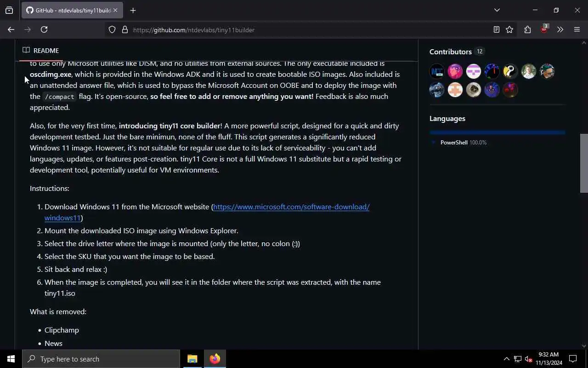The width and height of the screenshot is (588, 368).
Task: Open the blue swirl contributor avatar
Action: click(x=437, y=90)
